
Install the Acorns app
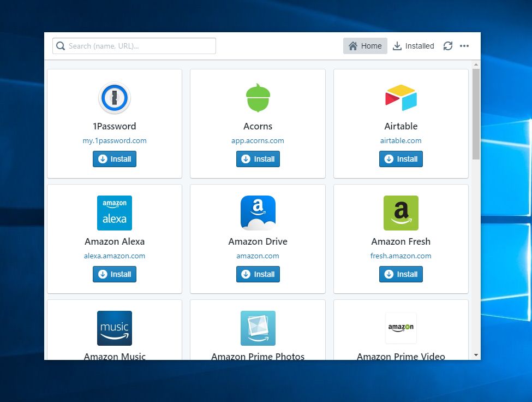click(x=258, y=159)
